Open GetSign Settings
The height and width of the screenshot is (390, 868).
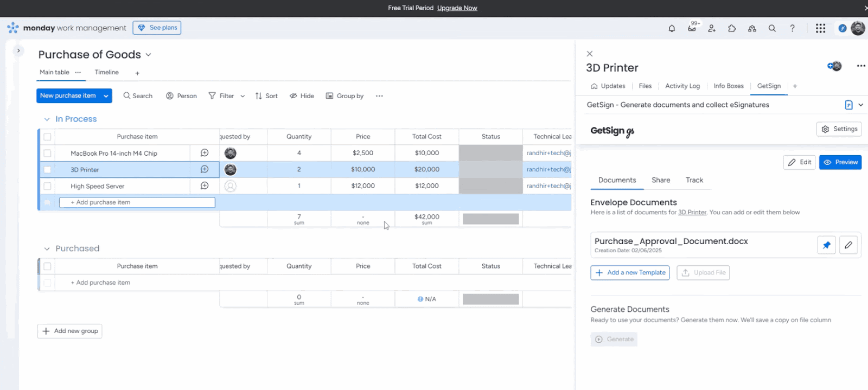(839, 129)
